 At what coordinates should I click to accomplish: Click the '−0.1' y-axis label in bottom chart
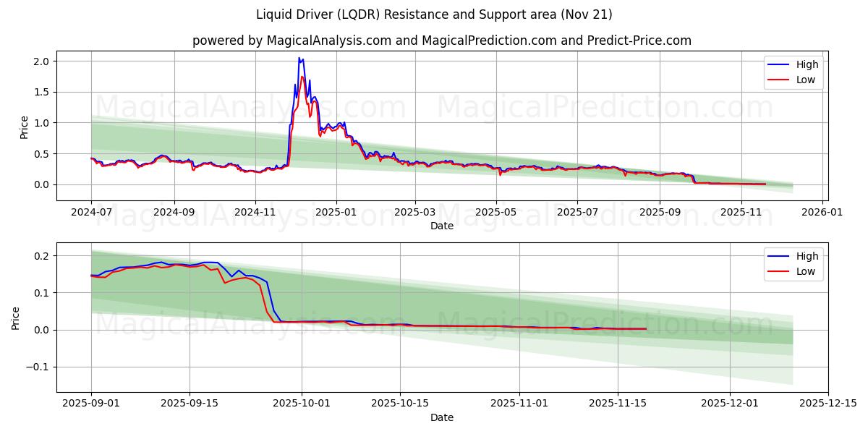click(x=38, y=367)
